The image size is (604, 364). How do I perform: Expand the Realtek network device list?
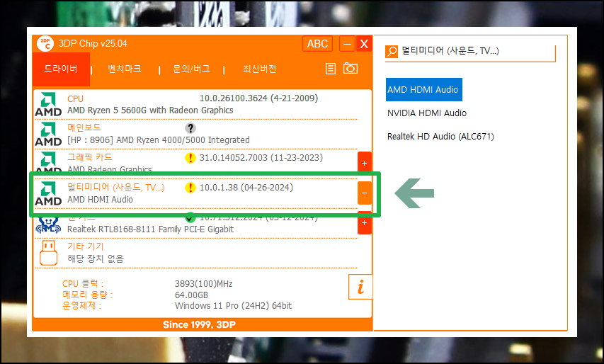click(x=365, y=223)
